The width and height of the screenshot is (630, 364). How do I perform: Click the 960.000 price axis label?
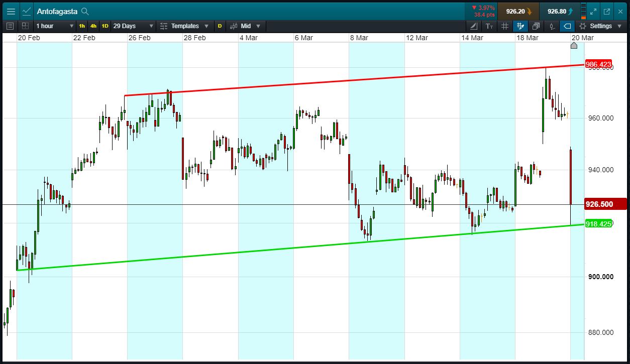(x=600, y=118)
